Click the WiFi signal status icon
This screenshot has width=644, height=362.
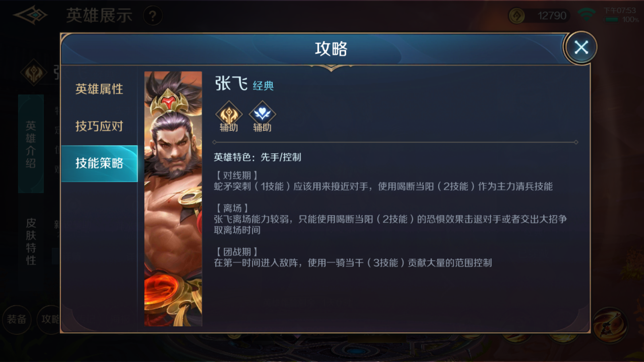click(x=586, y=15)
